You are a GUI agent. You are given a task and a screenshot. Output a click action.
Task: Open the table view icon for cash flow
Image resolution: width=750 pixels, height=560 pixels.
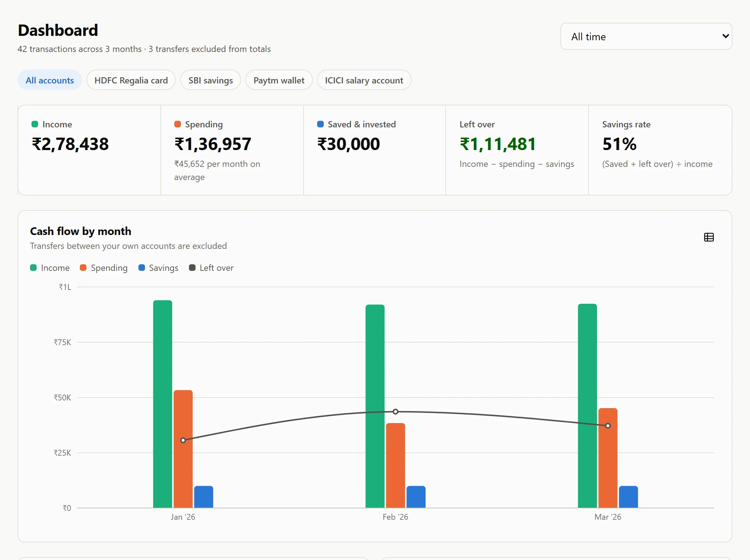coord(709,237)
